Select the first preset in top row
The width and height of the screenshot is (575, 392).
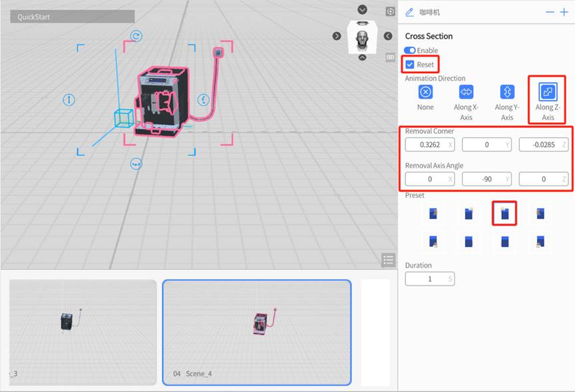[433, 214]
